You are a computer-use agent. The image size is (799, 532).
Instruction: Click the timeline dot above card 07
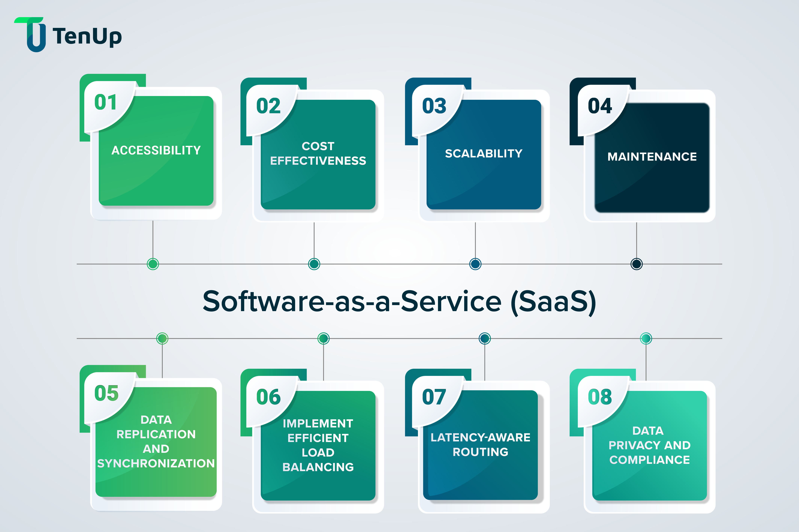pyautogui.click(x=485, y=338)
